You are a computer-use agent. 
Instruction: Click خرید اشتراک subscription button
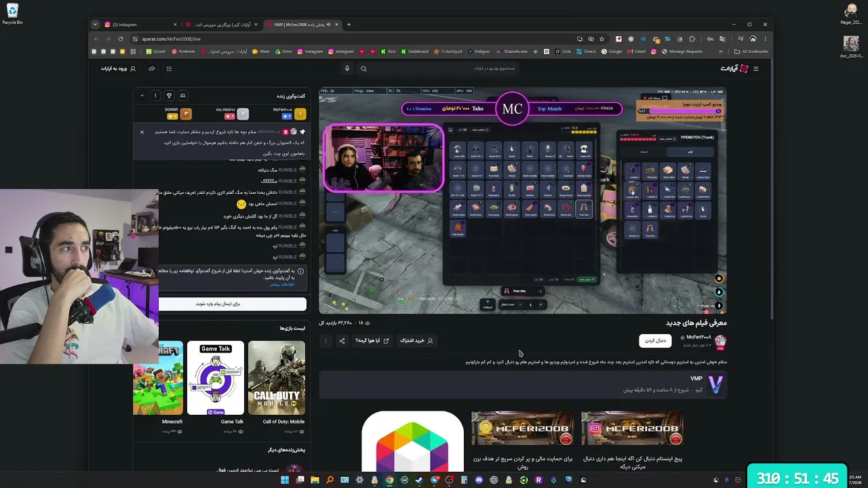tap(416, 341)
